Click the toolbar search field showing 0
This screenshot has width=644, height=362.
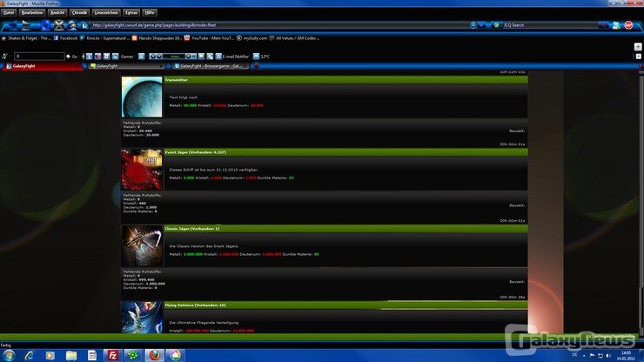(x=39, y=57)
